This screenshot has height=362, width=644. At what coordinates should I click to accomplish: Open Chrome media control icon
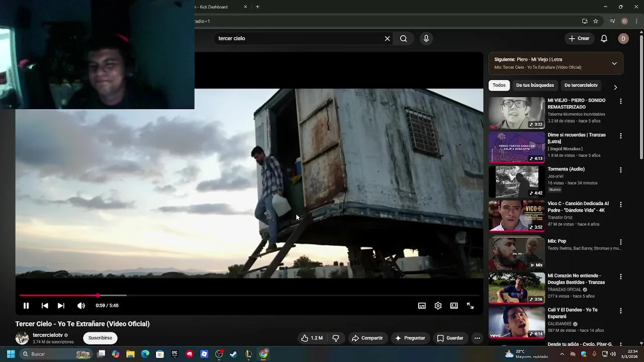pyautogui.click(x=612, y=21)
